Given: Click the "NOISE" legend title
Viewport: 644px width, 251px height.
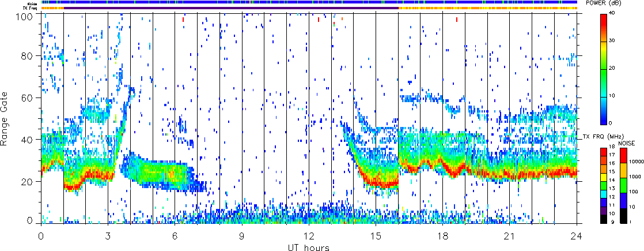Looking at the screenshot, I should (x=627, y=143).
